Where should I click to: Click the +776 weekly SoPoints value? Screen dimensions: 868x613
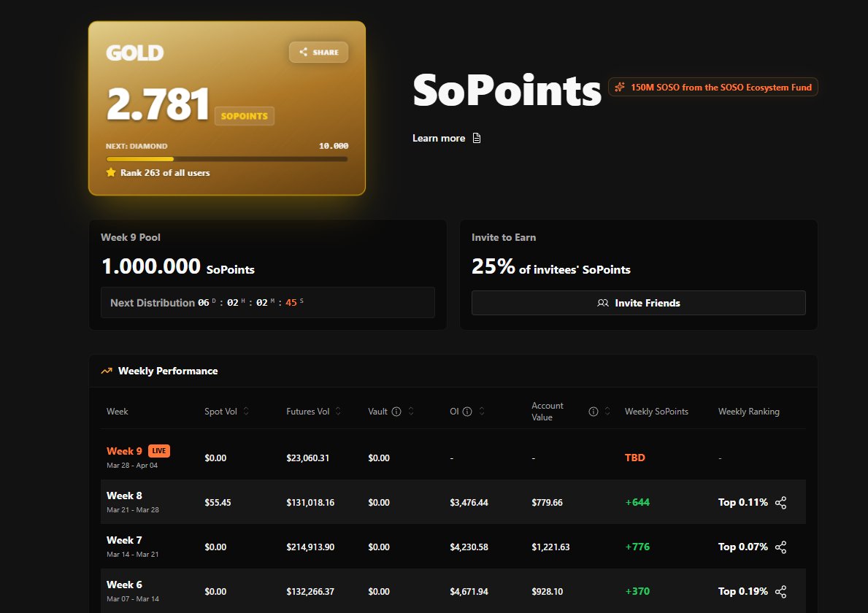(x=637, y=547)
